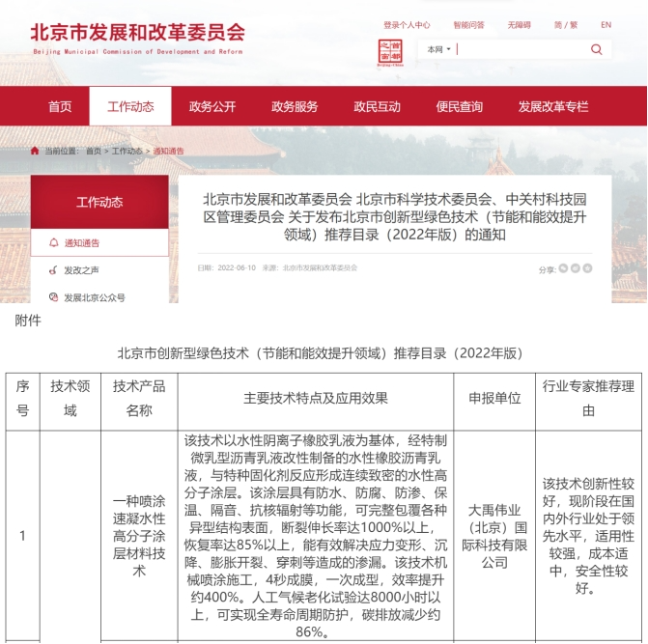Click the bell icon beside 通知通告
The width and height of the screenshot is (648, 644).
coord(54,242)
